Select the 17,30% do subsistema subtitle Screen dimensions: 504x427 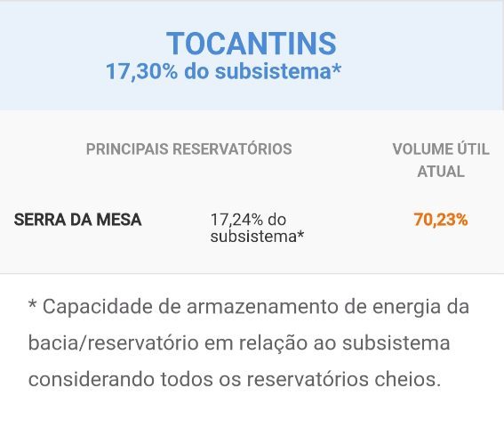click(x=223, y=71)
